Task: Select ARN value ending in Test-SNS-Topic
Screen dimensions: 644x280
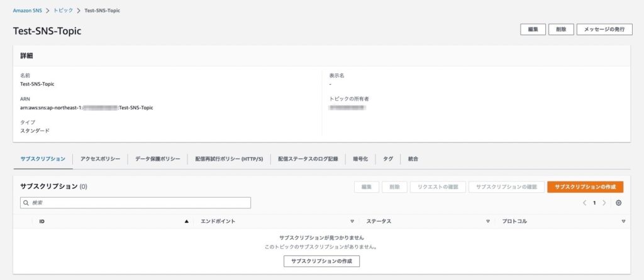Action: coord(87,108)
